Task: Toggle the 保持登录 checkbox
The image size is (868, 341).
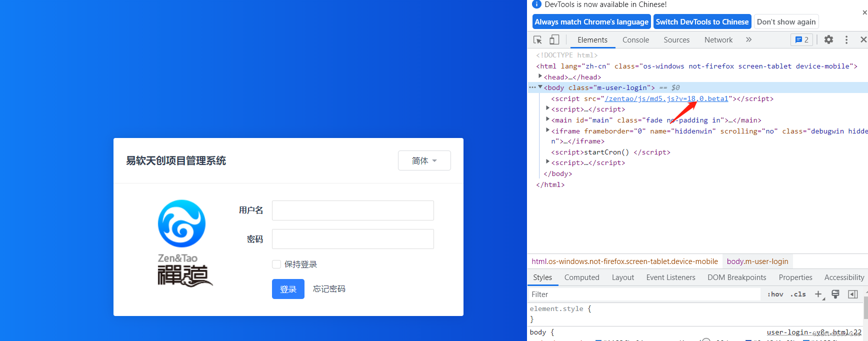Action: point(276,264)
